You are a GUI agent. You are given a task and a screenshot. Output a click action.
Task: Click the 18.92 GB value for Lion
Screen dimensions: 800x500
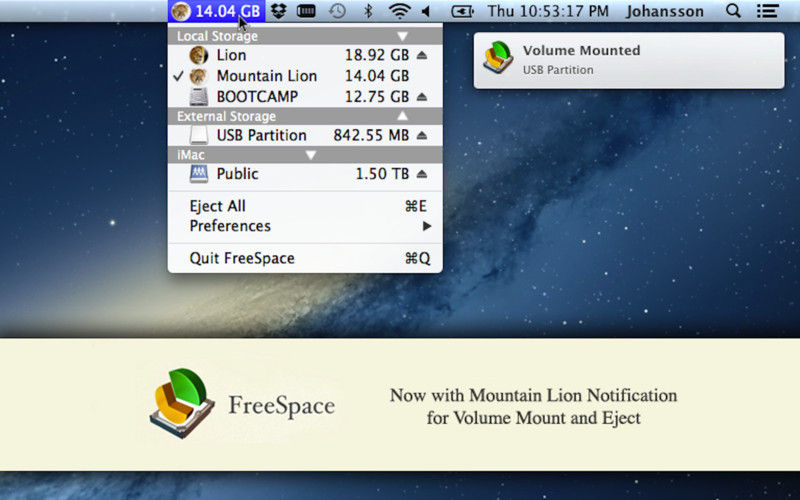377,55
